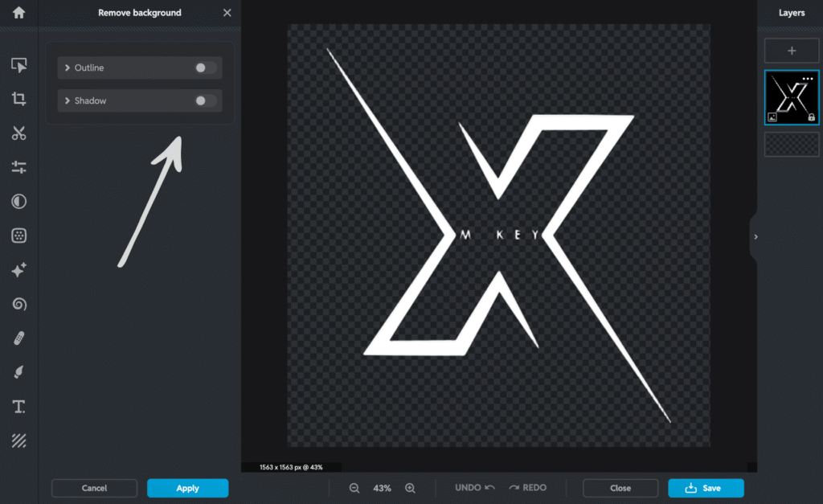Viewport: 823px width, 504px height.
Task: Collapse the Layers panel side arrow
Action: 755,237
